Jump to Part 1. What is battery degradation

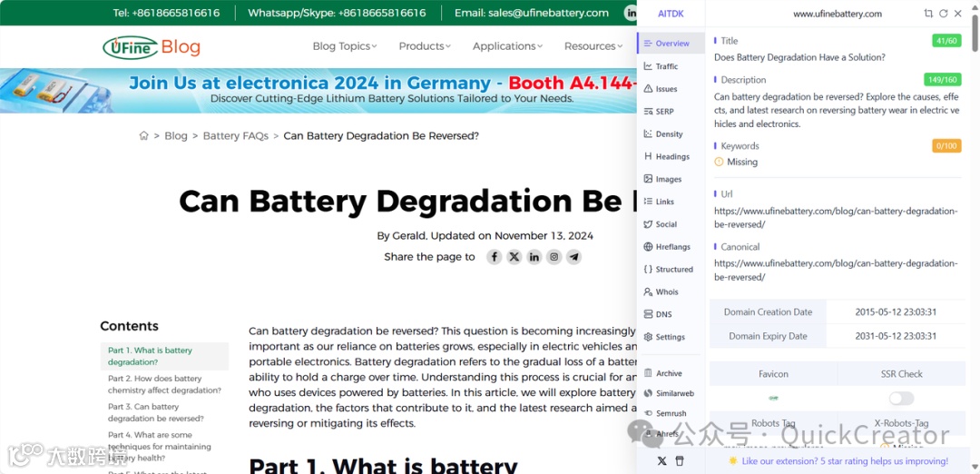click(x=164, y=356)
